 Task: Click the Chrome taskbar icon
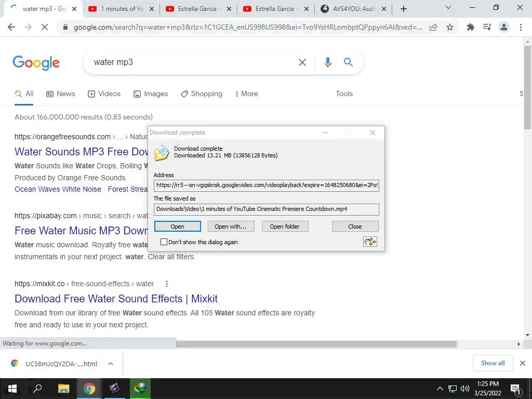(x=89, y=389)
